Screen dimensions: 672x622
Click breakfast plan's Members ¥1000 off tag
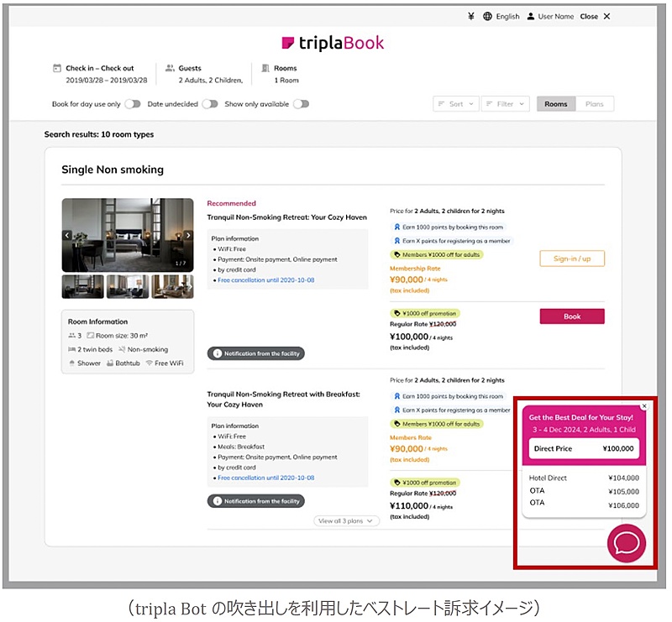tap(437, 424)
